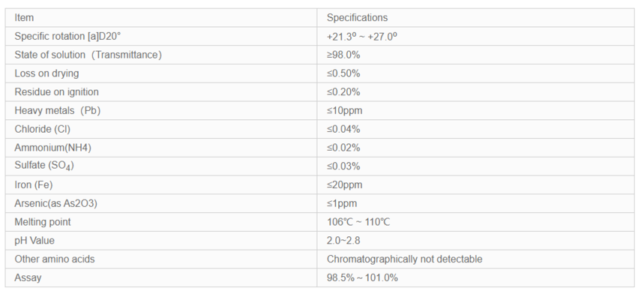Select the ≤10ppm value cell
This screenshot has height=291, width=644.
click(x=475, y=110)
